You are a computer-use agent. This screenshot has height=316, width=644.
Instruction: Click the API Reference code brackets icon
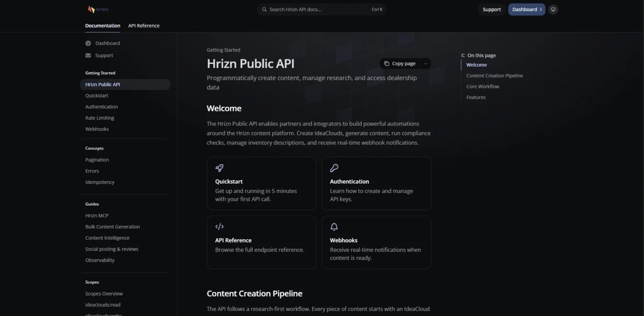point(219,227)
